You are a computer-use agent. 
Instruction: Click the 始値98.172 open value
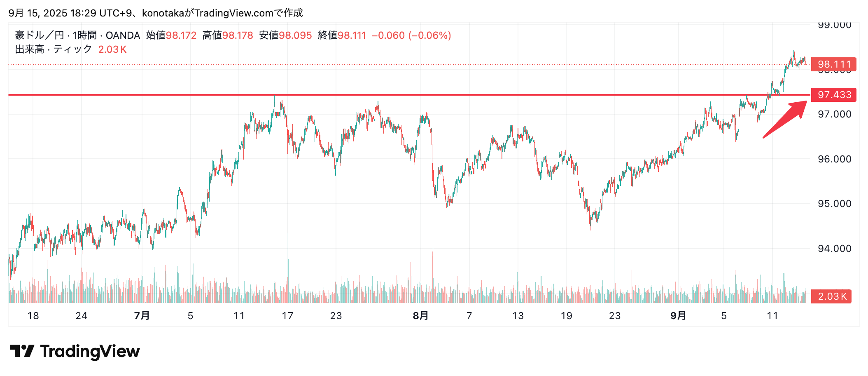pyautogui.click(x=171, y=35)
